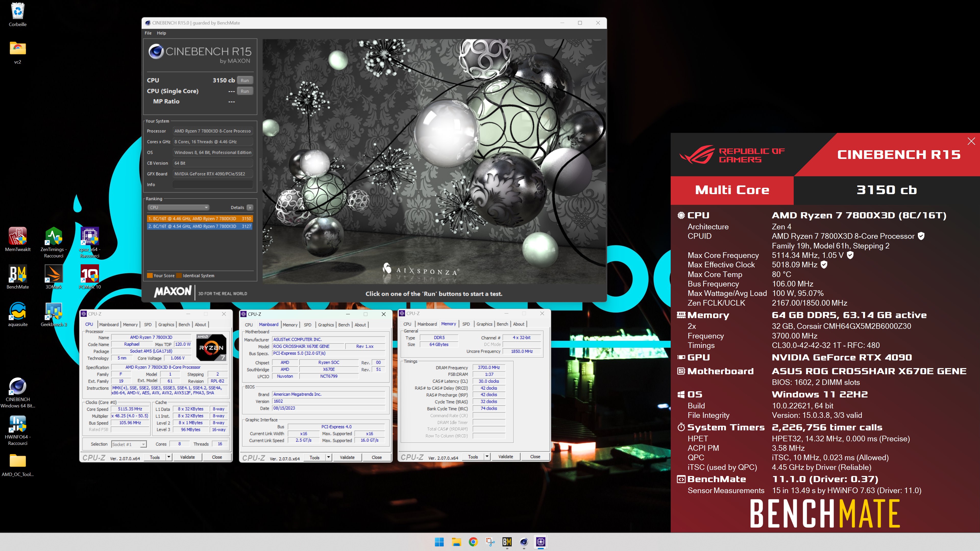Click the Identical System legend swatch
This screenshot has width=980, height=551.
(179, 276)
